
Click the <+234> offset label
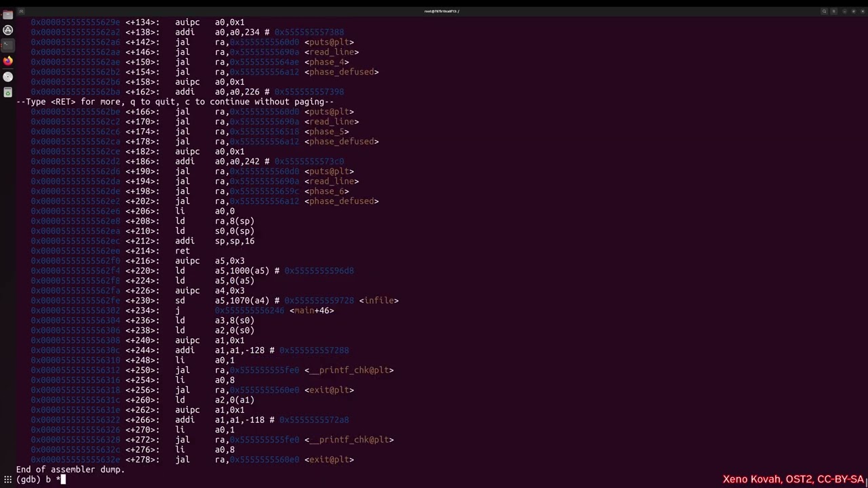[142, 310]
